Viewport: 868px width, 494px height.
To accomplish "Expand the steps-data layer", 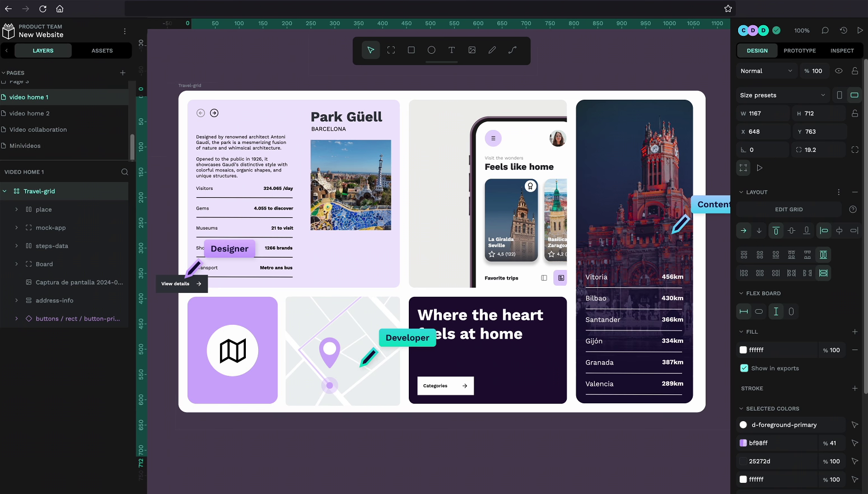I will [16, 246].
